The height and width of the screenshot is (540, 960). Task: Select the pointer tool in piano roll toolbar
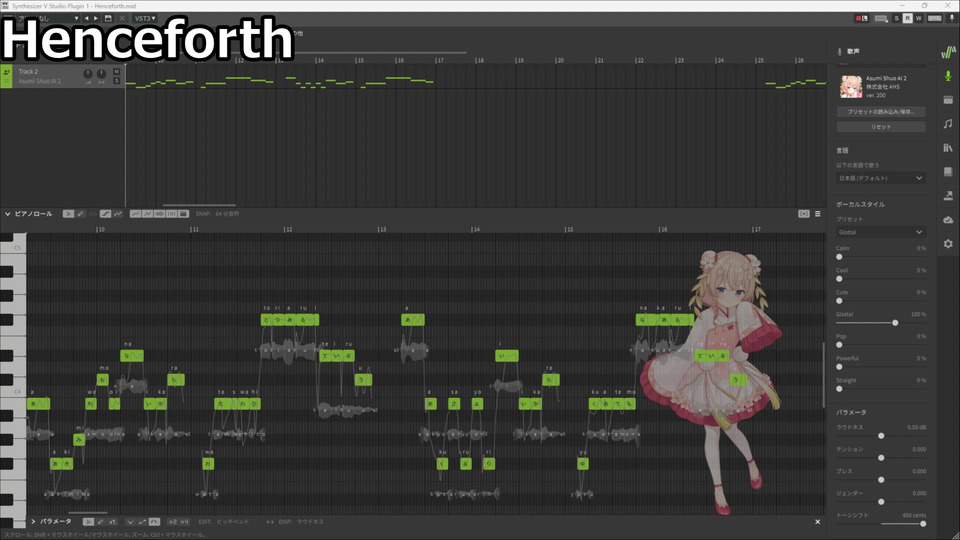pos(69,214)
